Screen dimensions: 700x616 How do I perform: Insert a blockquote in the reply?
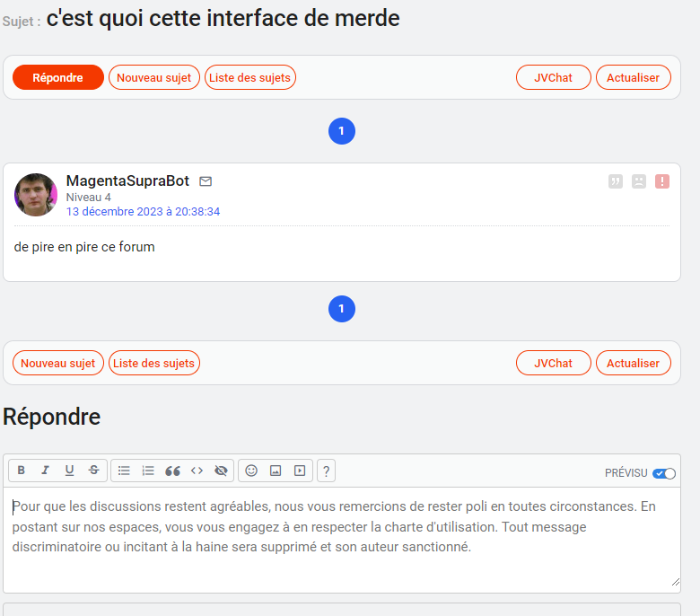173,471
